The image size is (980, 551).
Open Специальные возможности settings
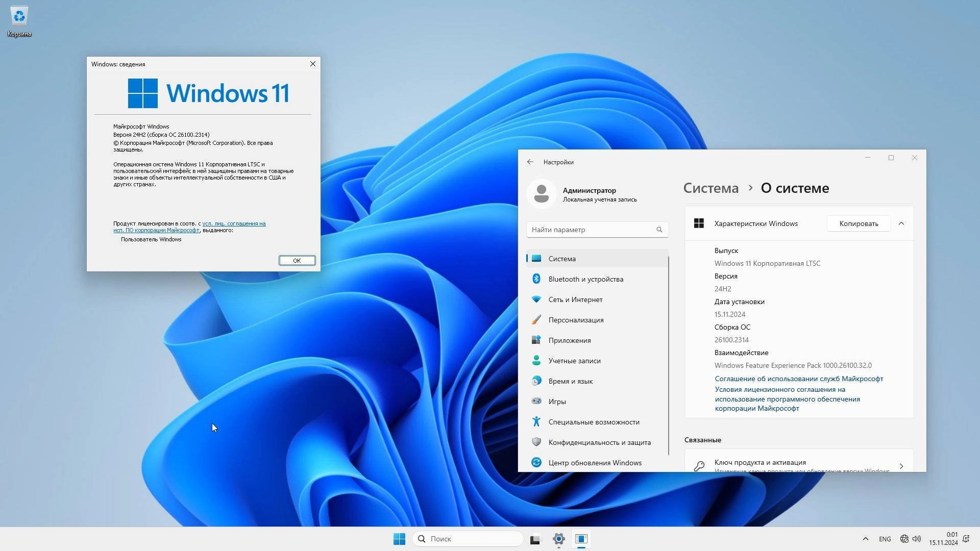(597, 421)
